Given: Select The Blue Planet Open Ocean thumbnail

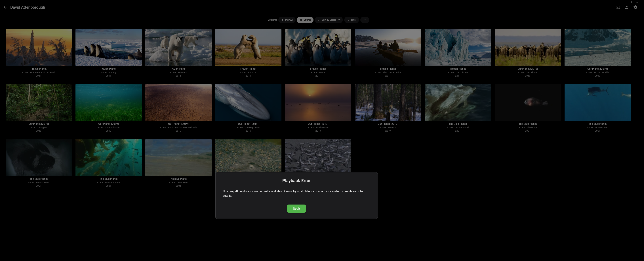Looking at the screenshot, I should [x=597, y=102].
